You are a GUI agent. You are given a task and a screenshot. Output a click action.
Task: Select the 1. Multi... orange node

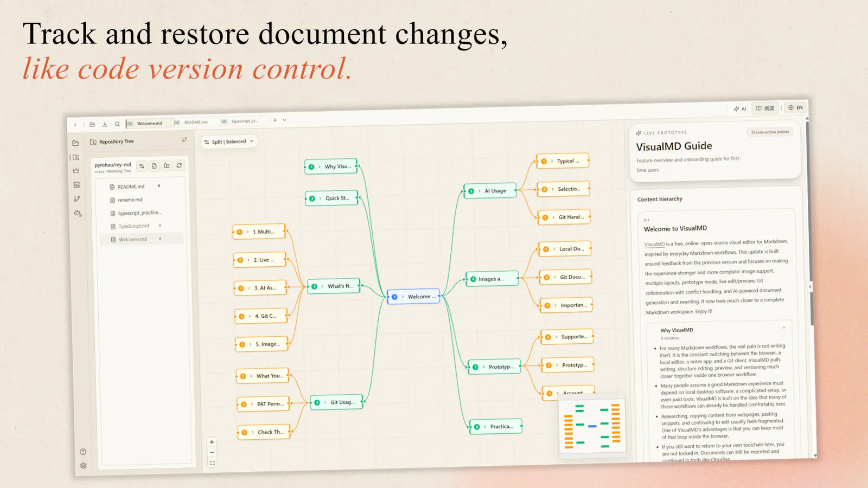tap(259, 232)
